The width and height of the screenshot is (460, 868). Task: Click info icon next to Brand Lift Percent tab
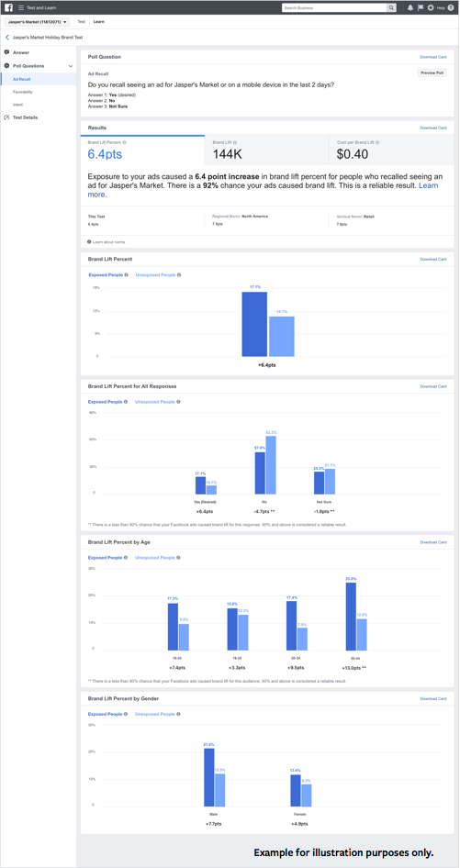click(x=124, y=142)
